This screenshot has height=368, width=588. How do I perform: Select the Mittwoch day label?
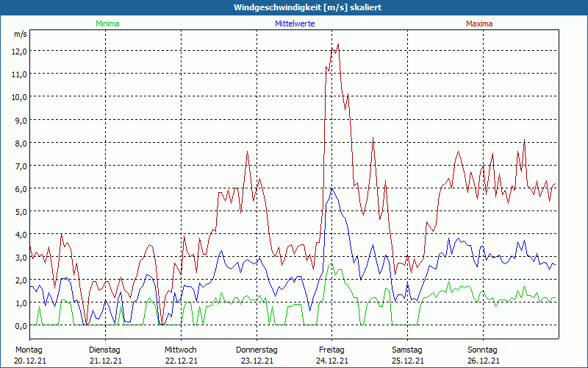point(180,350)
